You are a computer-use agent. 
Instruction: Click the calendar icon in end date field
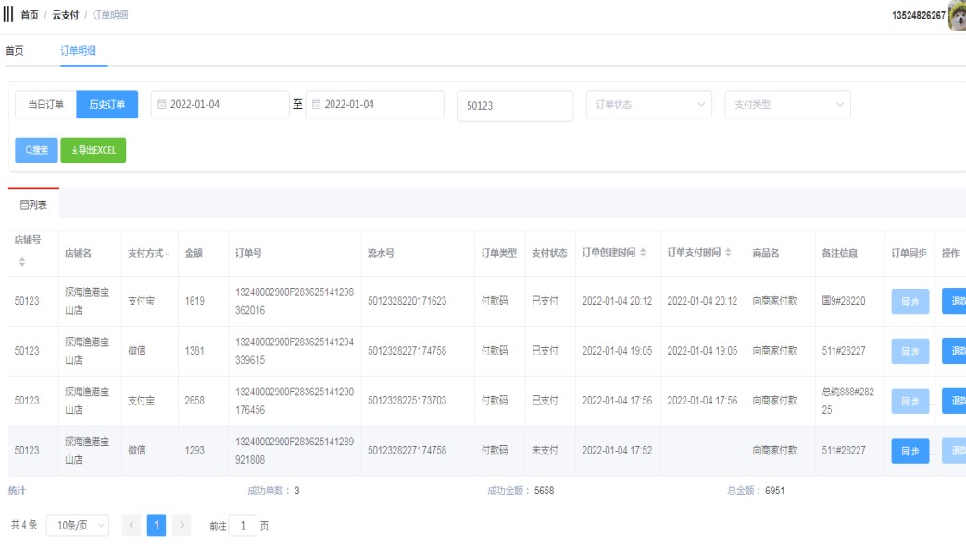pos(316,105)
